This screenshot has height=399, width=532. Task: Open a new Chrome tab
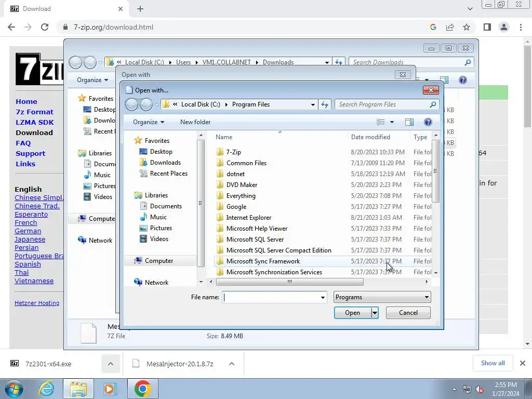(x=140, y=9)
